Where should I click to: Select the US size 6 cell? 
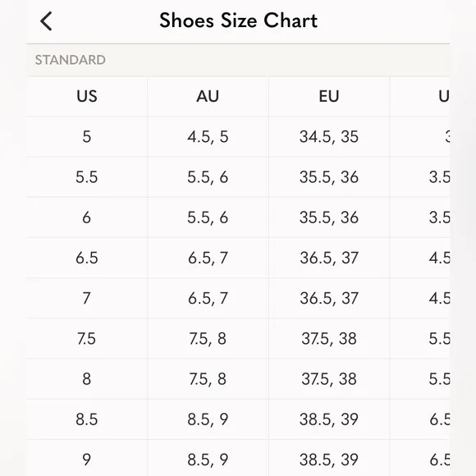click(x=87, y=217)
